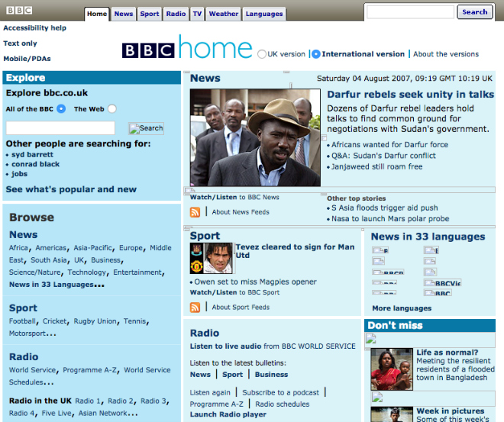Click the RSS icon beside About News Feeds
This screenshot has height=422, width=504.
tap(195, 212)
